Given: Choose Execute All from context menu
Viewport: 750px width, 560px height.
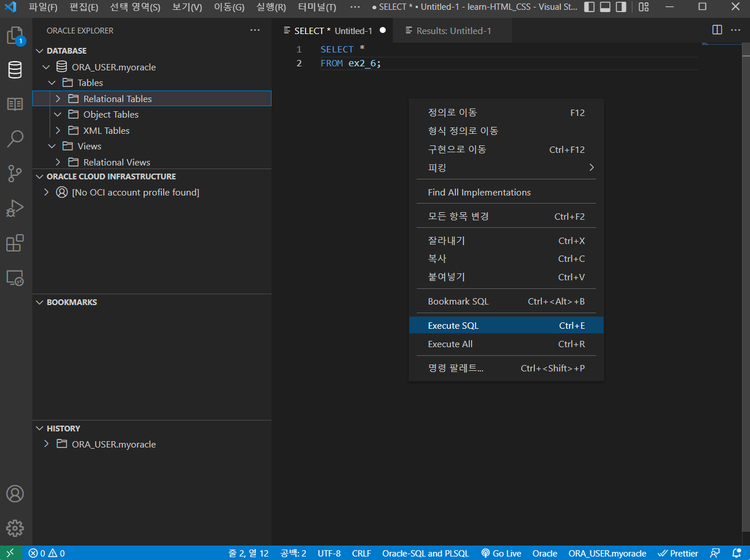Looking at the screenshot, I should pos(506,344).
